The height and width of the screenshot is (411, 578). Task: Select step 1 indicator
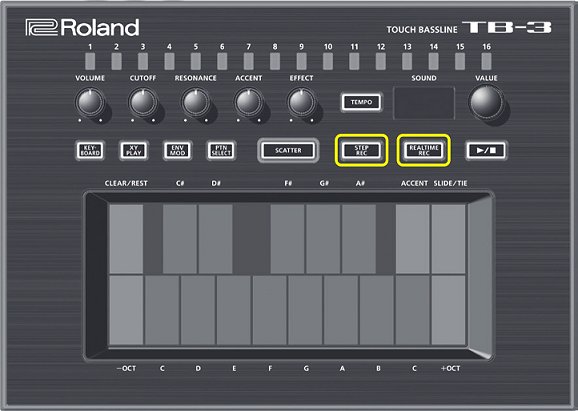point(90,61)
